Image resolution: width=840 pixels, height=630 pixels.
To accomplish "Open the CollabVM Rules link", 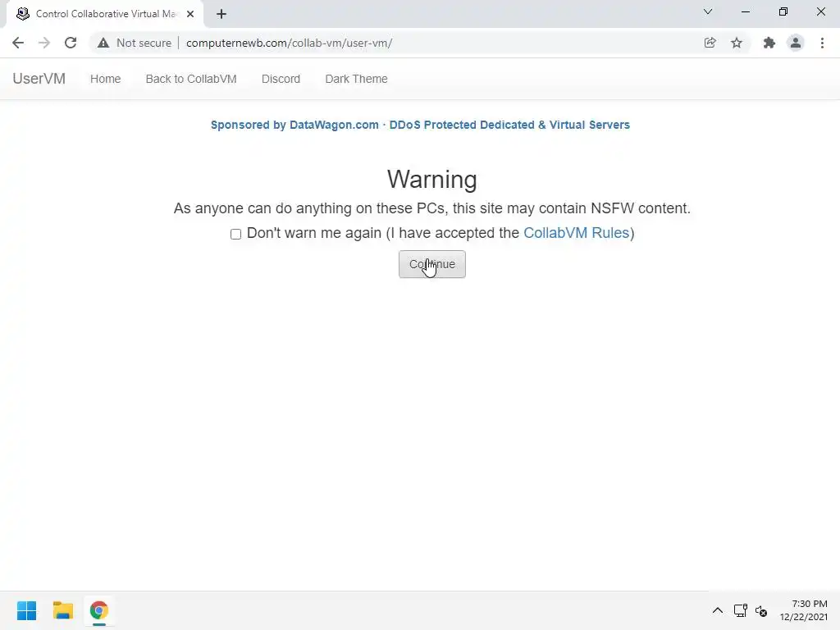I will (x=576, y=233).
